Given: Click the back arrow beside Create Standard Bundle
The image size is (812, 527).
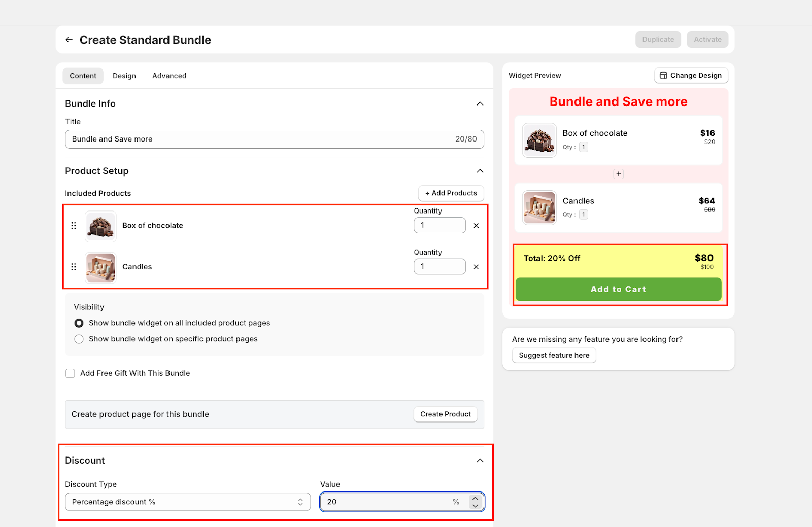Looking at the screenshot, I should tap(69, 40).
